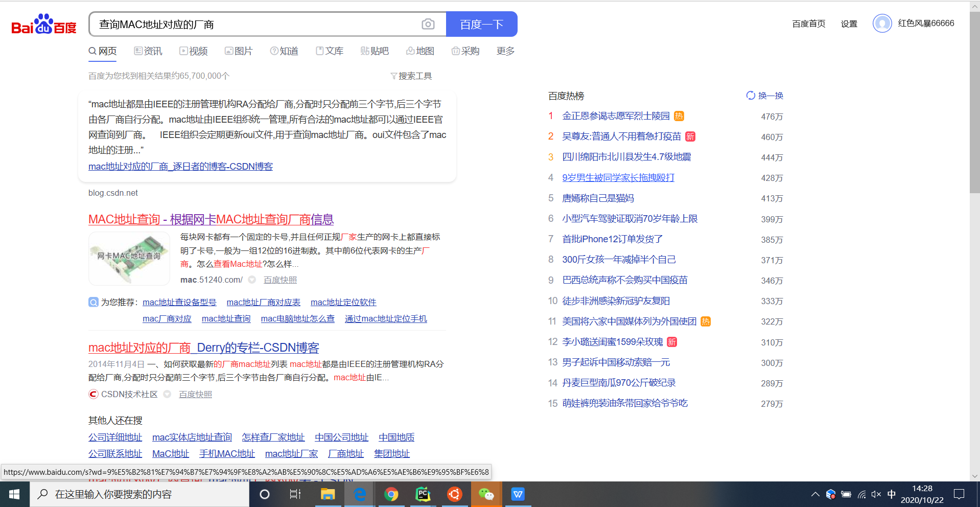
Task: Open Windows Start menu
Action: 14,494
